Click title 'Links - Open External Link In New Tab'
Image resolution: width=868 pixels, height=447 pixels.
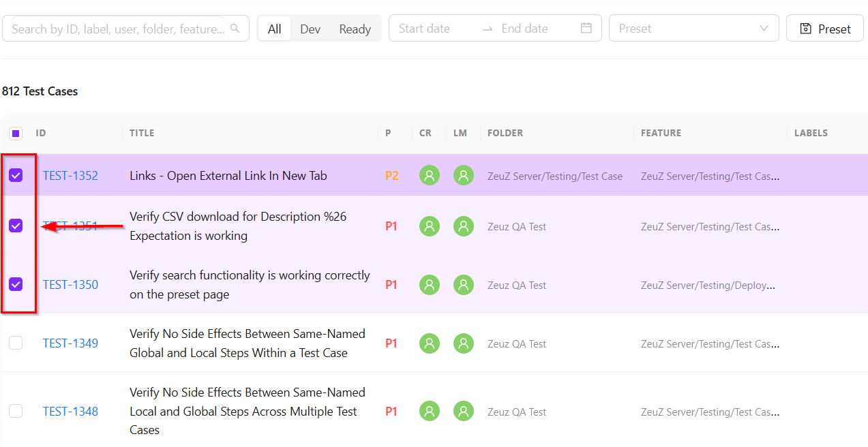[228, 176]
